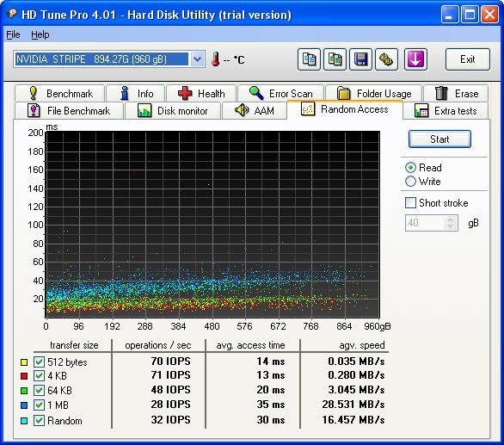This screenshot has height=445, width=504.
Task: Click the Start button
Action: click(439, 139)
